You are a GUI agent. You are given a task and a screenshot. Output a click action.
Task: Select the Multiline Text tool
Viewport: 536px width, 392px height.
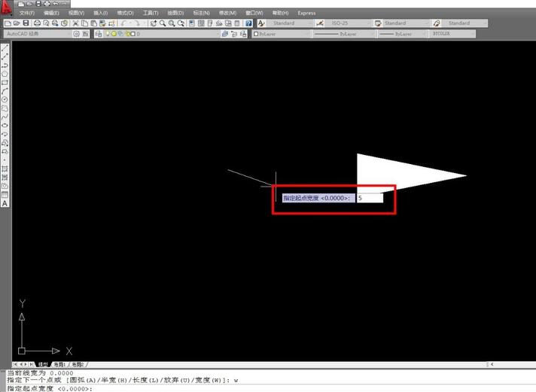pyautogui.click(x=5, y=203)
